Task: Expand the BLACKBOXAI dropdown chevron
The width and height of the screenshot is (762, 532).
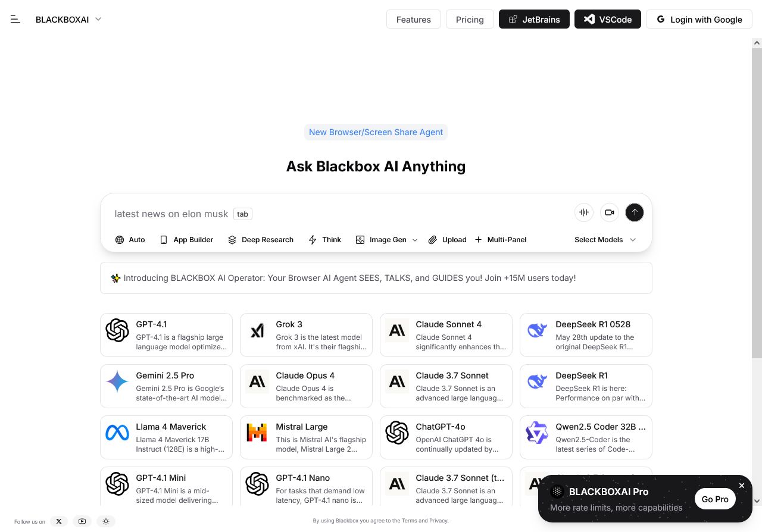Action: pyautogui.click(x=98, y=19)
